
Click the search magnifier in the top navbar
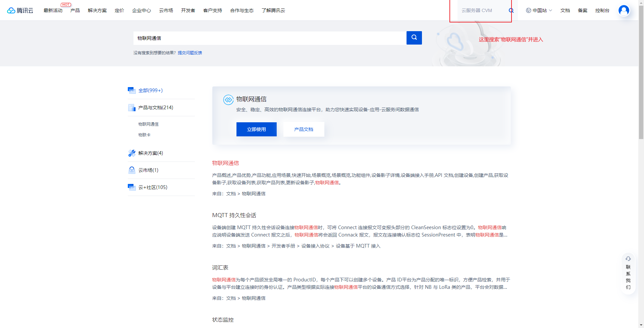[x=511, y=10]
